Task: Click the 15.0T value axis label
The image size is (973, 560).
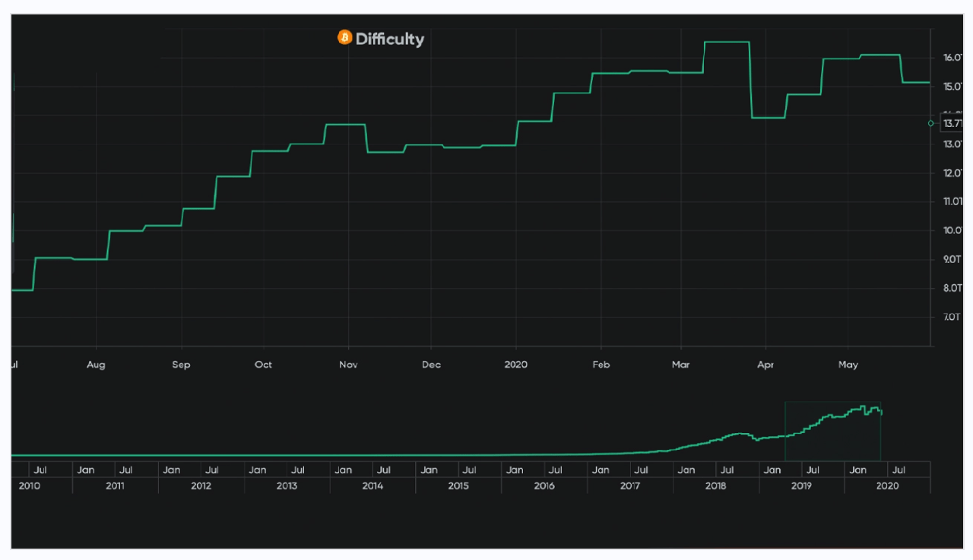Action: (952, 87)
